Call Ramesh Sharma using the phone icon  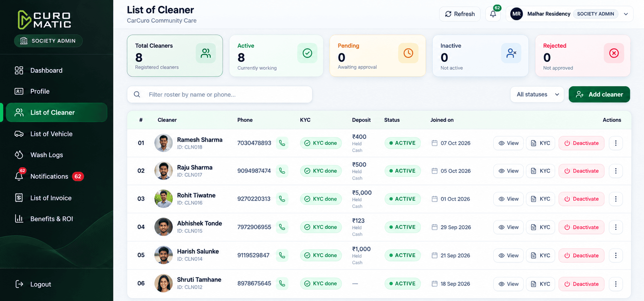(x=282, y=143)
